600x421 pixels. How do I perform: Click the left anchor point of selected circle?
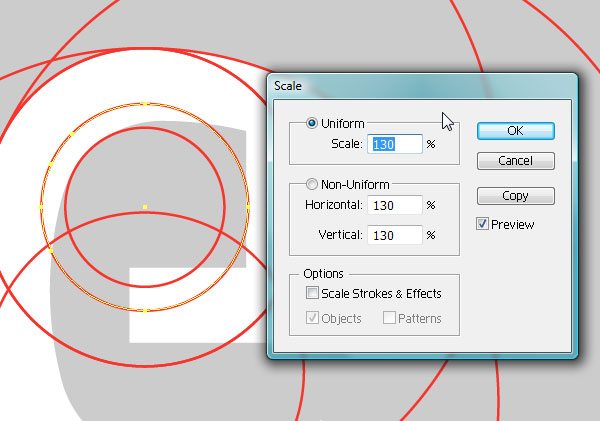41,207
